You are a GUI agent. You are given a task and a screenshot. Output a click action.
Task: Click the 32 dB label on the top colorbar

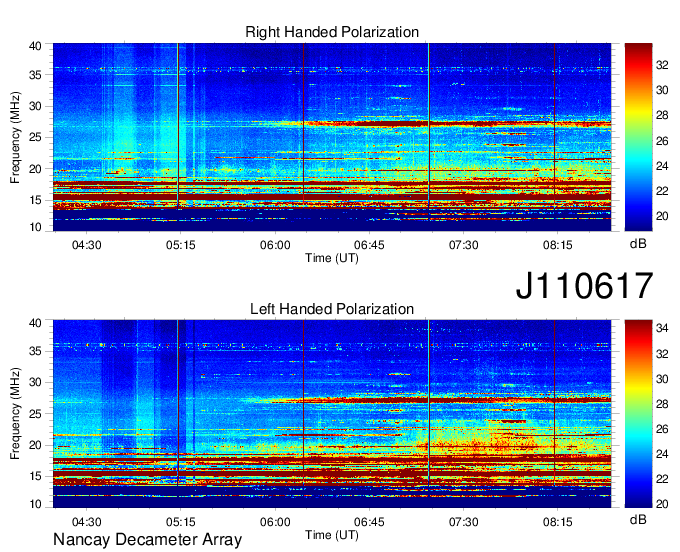pyautogui.click(x=662, y=65)
